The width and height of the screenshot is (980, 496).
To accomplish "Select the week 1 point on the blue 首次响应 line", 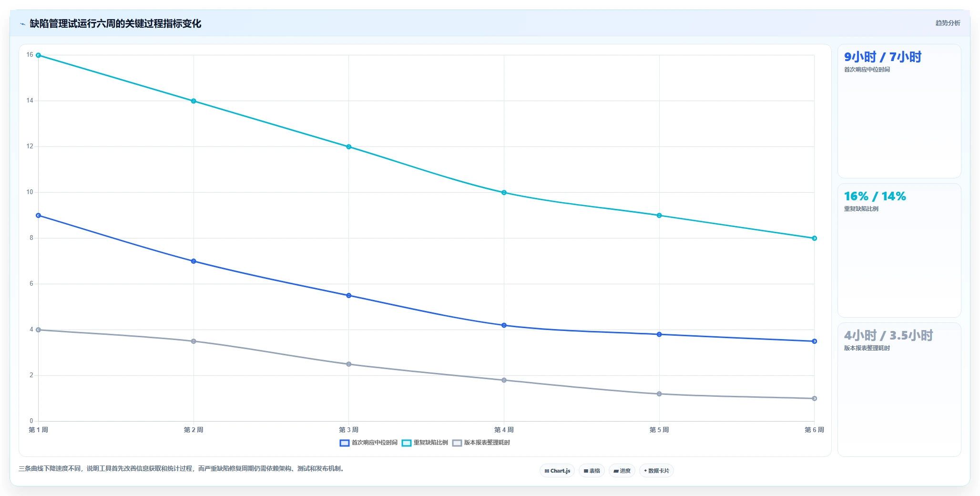I will (x=39, y=216).
